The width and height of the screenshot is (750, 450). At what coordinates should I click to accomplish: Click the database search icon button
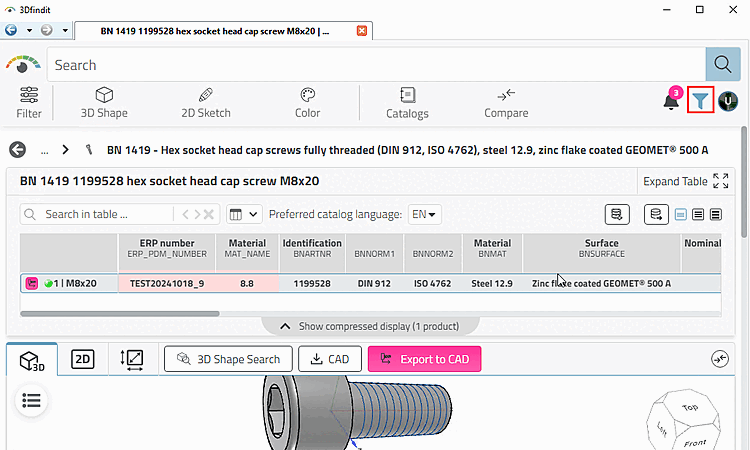[x=617, y=214]
